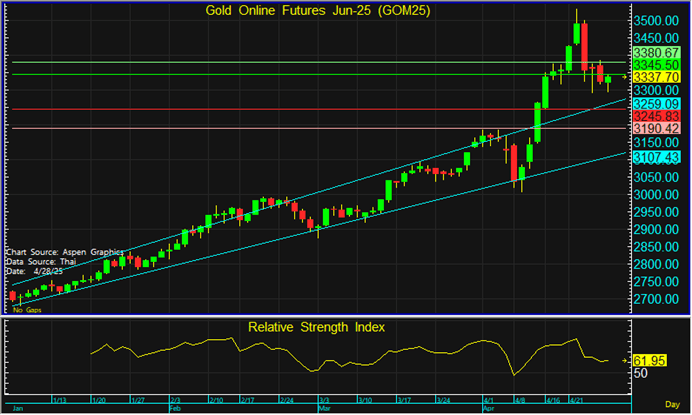Select the cyan 3259.09 trendline price label
This screenshot has height=415, width=692.
click(x=657, y=103)
